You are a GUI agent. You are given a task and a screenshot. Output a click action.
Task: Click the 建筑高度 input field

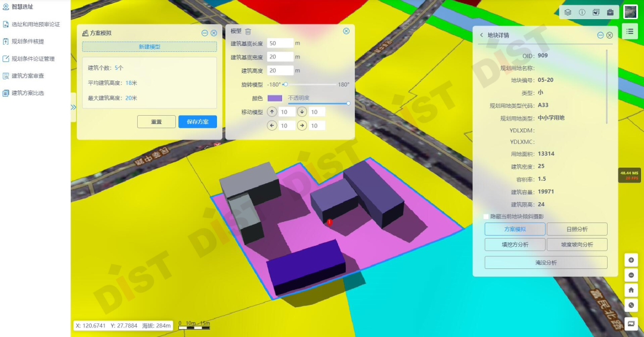(x=280, y=70)
